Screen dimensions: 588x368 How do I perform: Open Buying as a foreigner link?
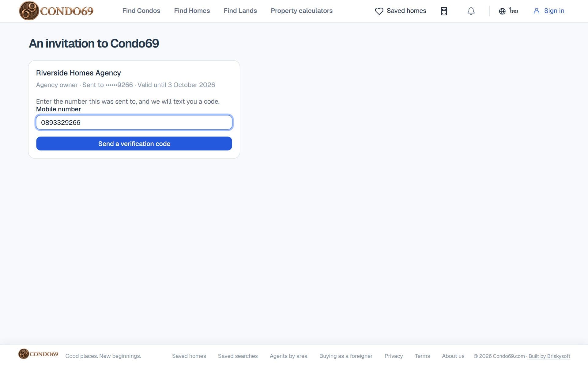click(x=346, y=356)
